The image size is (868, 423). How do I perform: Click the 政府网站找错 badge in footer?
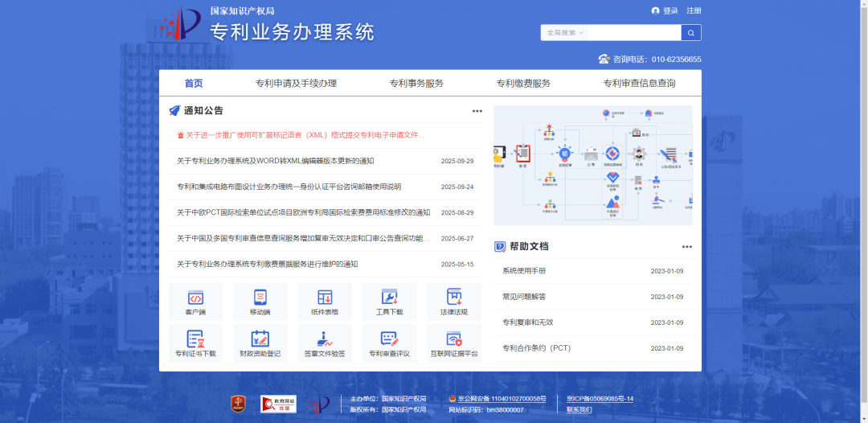(x=278, y=405)
